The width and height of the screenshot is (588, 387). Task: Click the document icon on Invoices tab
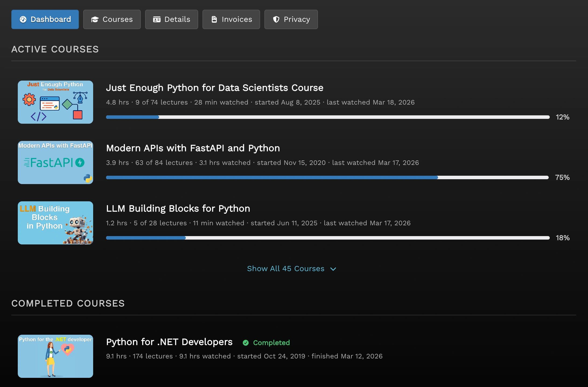214,19
